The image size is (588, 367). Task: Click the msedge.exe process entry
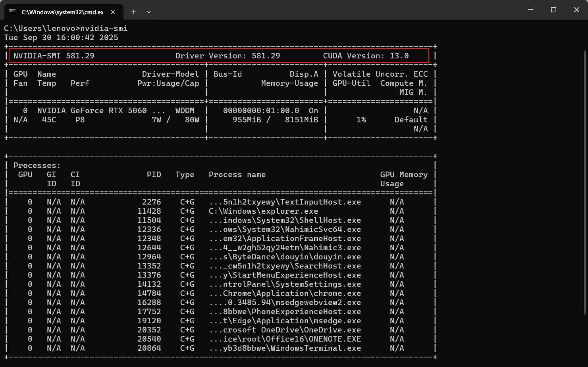[x=284, y=321]
